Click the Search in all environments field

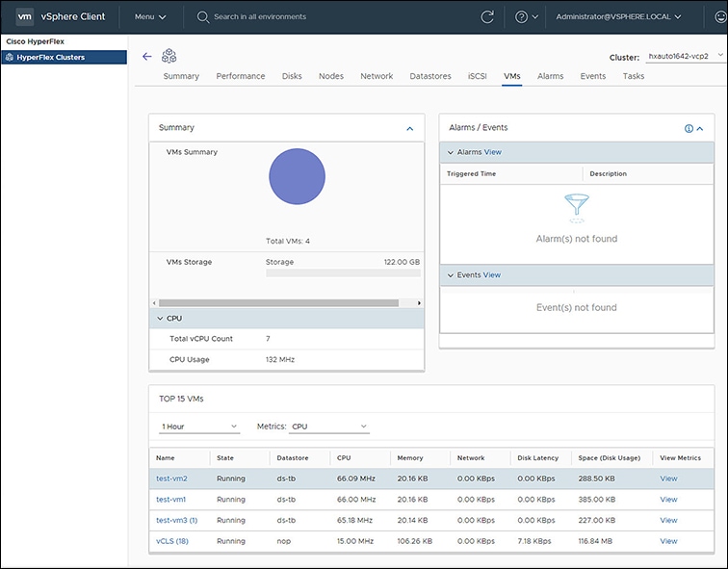tap(260, 16)
